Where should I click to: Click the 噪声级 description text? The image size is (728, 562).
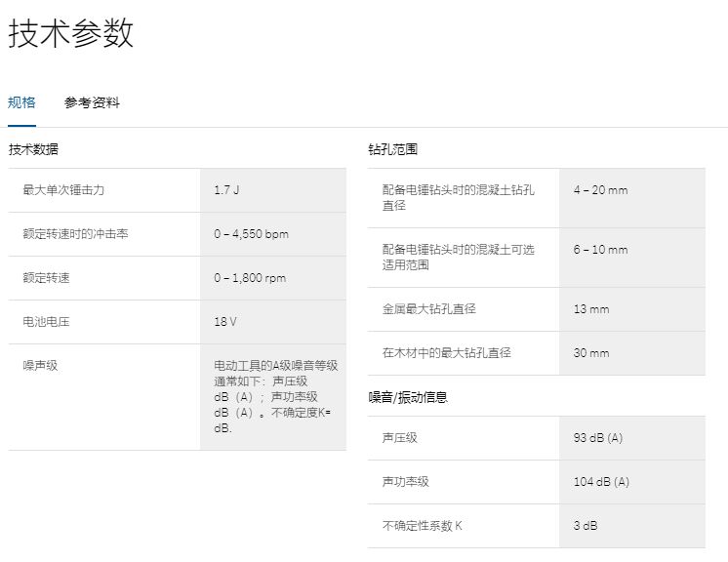coord(275,396)
